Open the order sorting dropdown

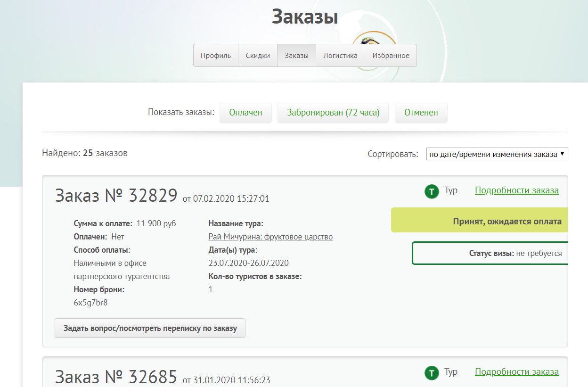[x=497, y=154]
